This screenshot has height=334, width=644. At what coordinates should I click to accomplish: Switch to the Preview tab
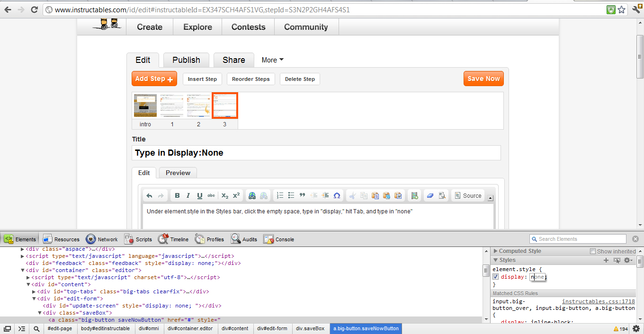coord(178,173)
